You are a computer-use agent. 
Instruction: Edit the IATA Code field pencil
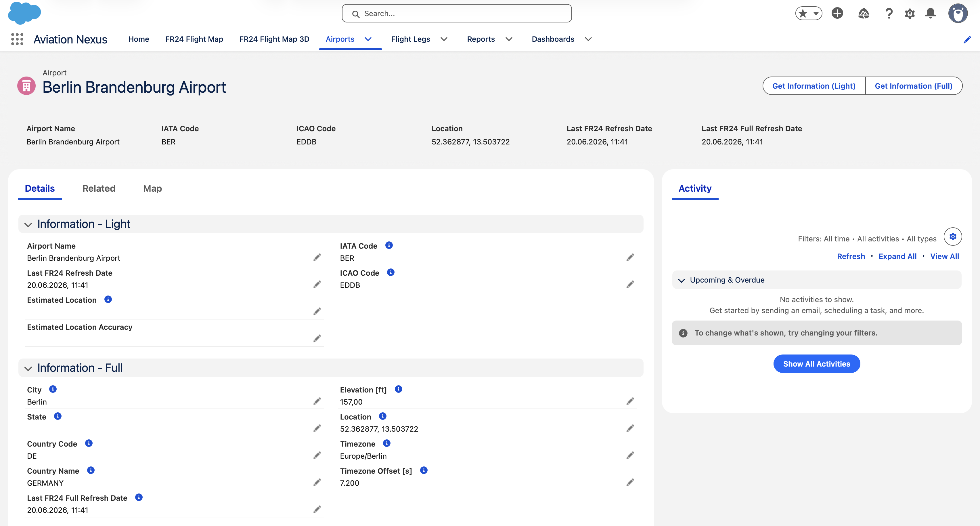[630, 258]
